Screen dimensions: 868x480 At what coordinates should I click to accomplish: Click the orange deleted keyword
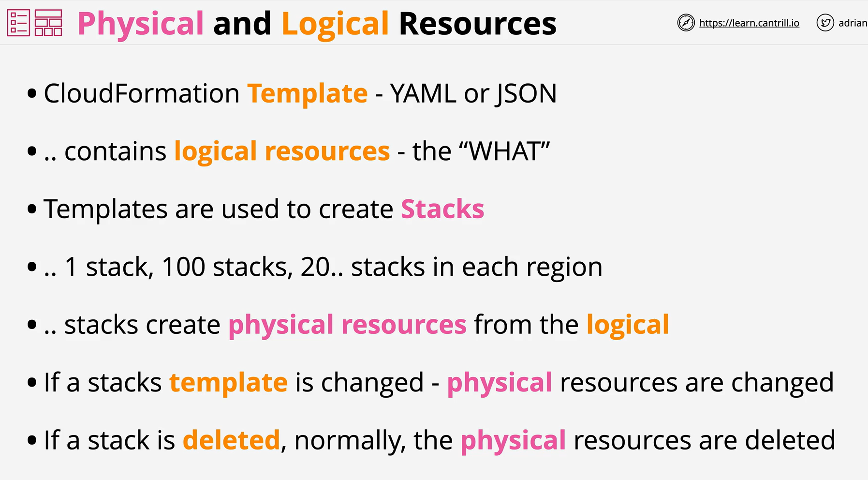pos(232,440)
